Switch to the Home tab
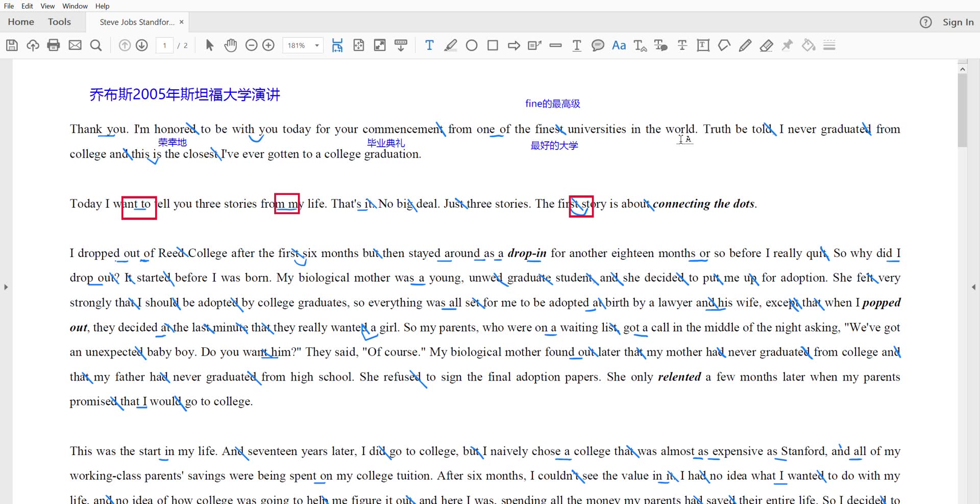Image resolution: width=980 pixels, height=504 pixels. point(21,22)
